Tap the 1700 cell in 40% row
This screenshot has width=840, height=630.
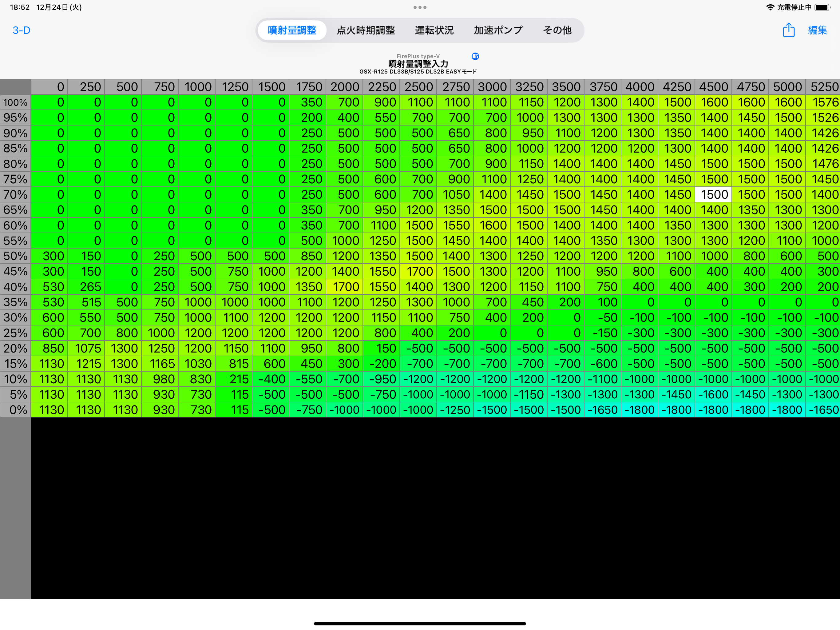pyautogui.click(x=344, y=287)
